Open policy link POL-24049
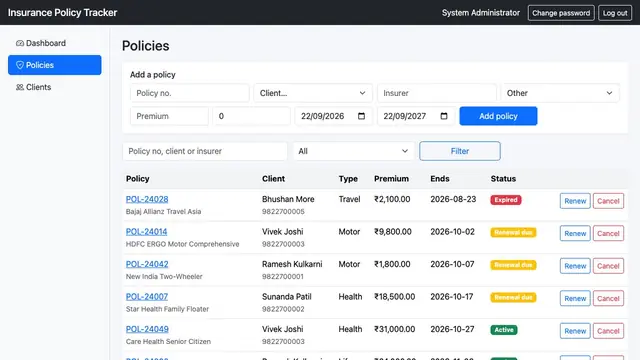 [147, 329]
